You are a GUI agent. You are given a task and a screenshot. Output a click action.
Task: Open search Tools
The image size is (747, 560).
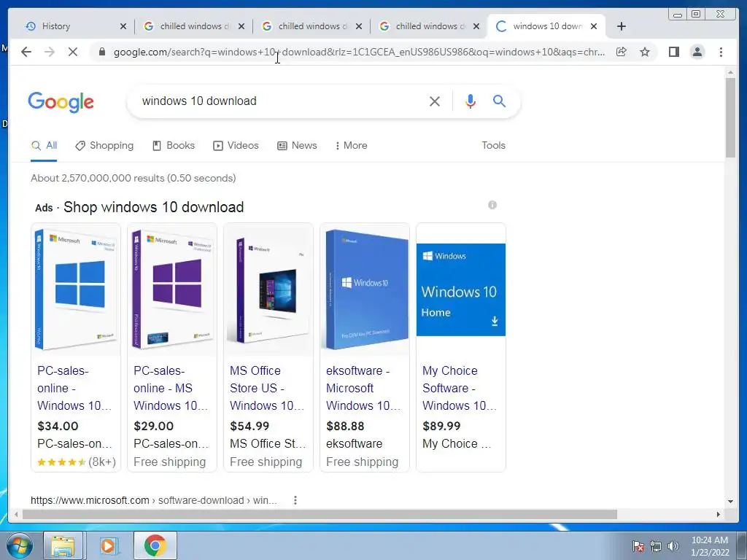pyautogui.click(x=493, y=145)
